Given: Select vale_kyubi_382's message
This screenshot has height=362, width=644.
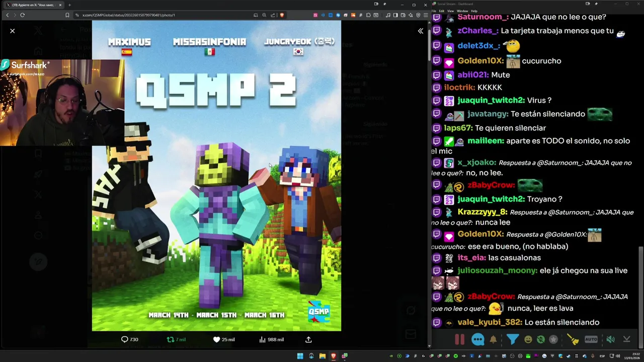Looking at the screenshot, I should coord(561,322).
